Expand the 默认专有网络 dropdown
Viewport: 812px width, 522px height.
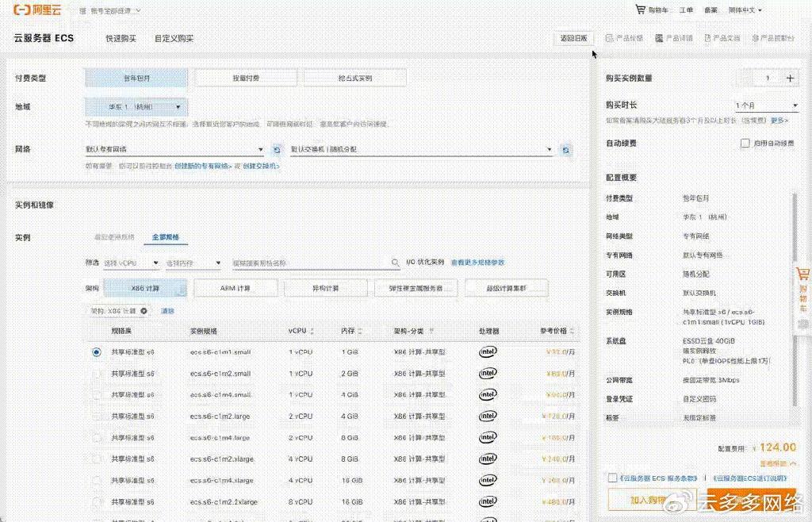tap(175, 149)
